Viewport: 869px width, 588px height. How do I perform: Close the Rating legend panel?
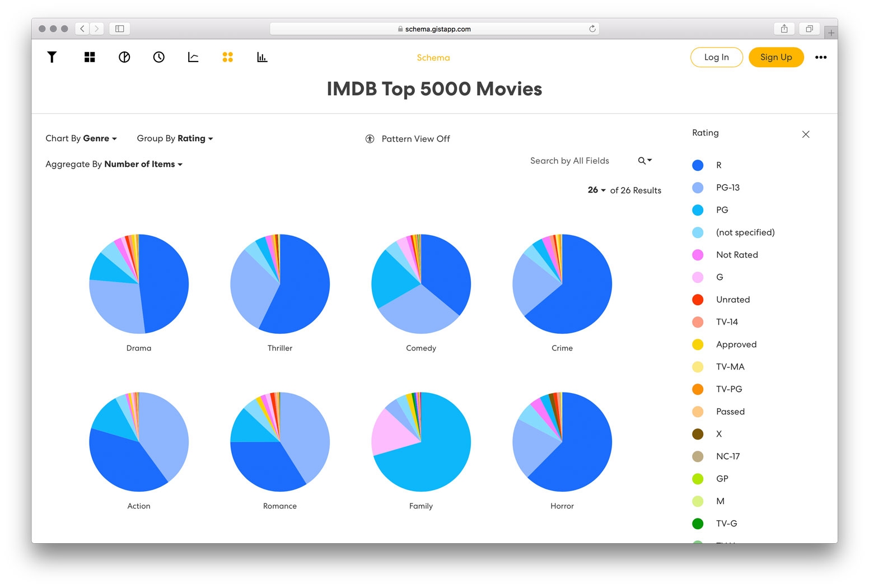(x=806, y=134)
